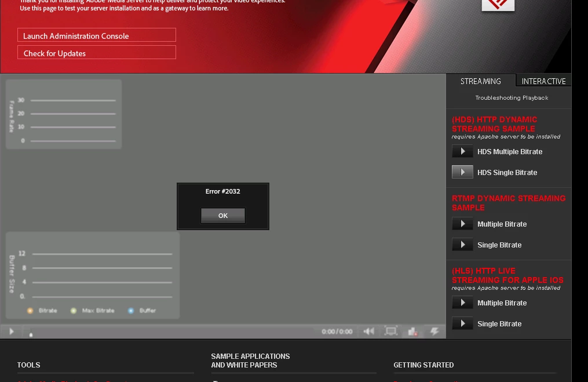Toggle fullscreen mode icon

point(391,331)
